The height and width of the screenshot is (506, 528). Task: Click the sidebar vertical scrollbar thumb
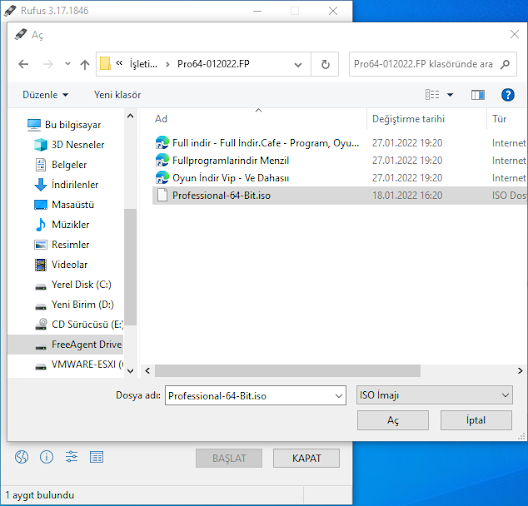click(130, 267)
